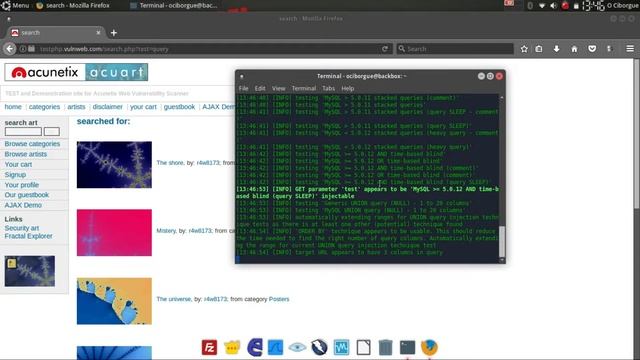640x360 pixels.
Task: Open the yellow chat app in dock
Action: [232, 347]
